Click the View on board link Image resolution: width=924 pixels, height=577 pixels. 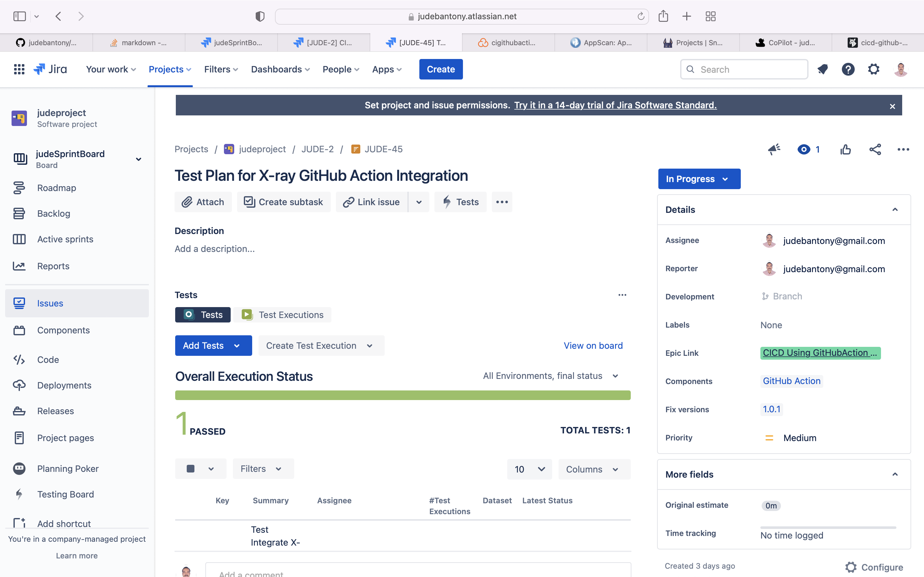click(593, 345)
